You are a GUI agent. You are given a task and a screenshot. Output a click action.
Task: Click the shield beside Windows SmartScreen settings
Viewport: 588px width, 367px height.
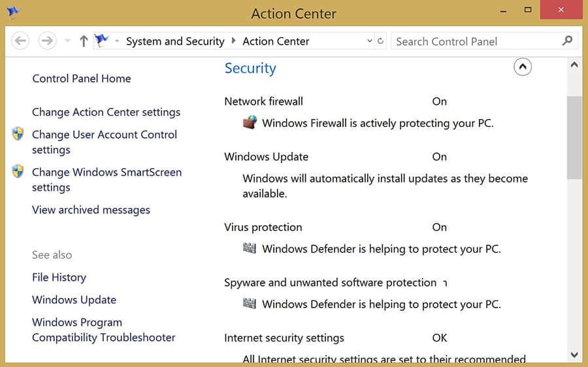tap(18, 171)
